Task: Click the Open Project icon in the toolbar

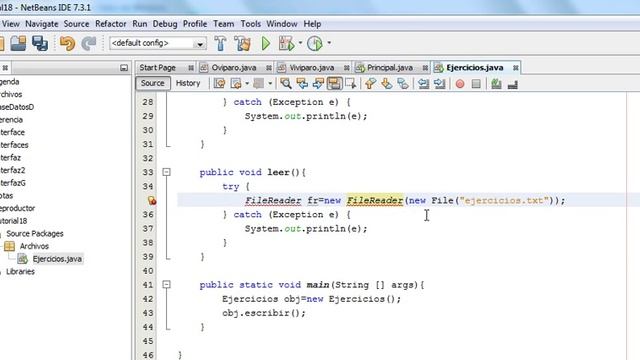Action: (18, 43)
